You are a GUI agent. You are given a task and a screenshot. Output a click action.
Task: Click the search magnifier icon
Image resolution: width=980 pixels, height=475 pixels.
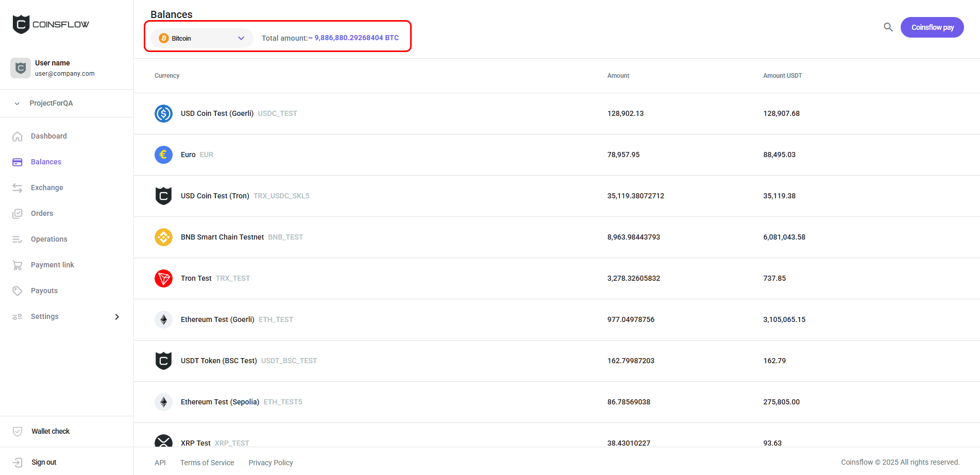tap(888, 27)
